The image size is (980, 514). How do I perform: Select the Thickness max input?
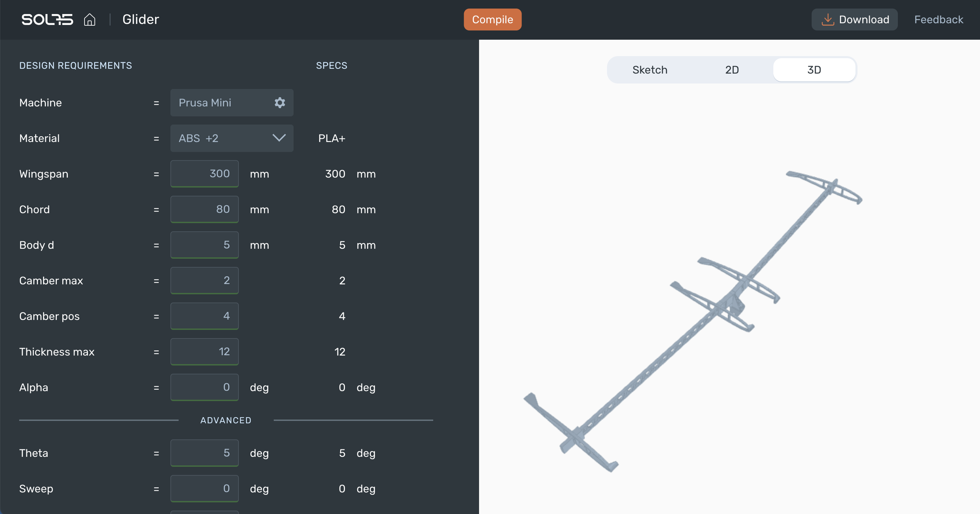point(204,351)
